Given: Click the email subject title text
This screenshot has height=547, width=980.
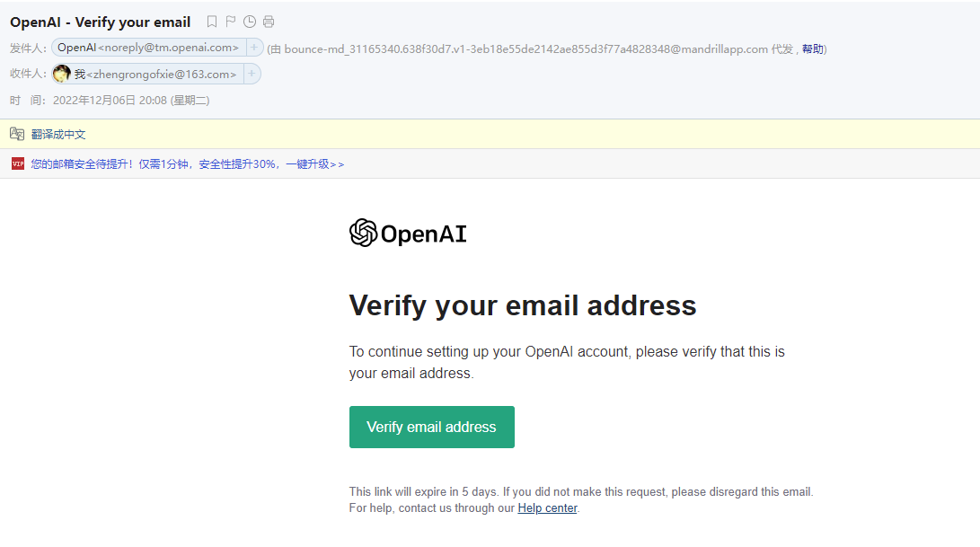Looking at the screenshot, I should [100, 22].
